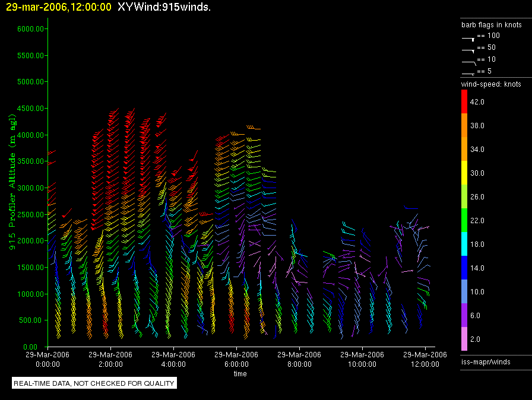
Task: Click the 100-knot barb flag legend icon
Action: [x=468, y=38]
